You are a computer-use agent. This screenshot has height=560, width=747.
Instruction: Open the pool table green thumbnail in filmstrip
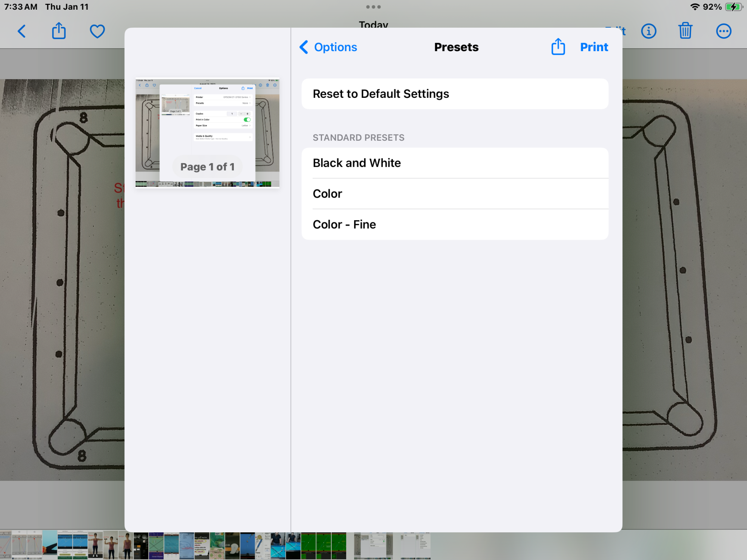(x=309, y=545)
